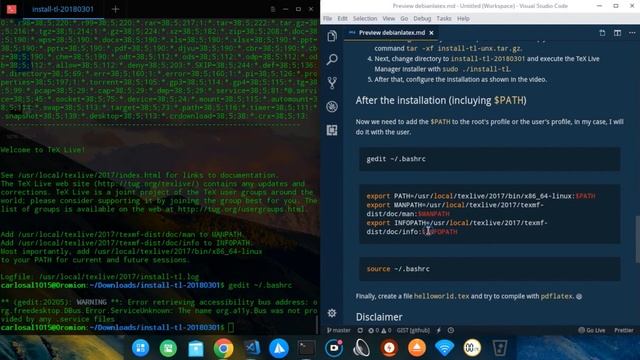This screenshot has height=360, width=640.
Task: Click the synchronize changes icon in status bar
Action: point(360,330)
